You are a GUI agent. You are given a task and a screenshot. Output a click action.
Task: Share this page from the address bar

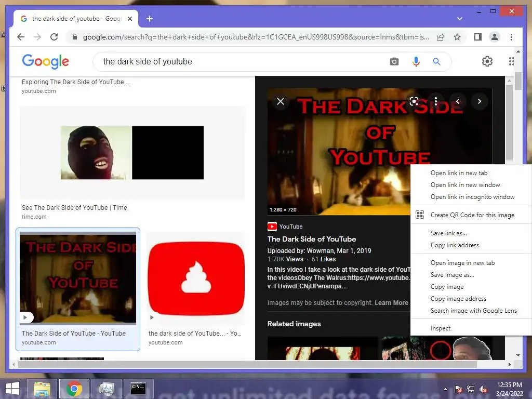[x=441, y=37]
